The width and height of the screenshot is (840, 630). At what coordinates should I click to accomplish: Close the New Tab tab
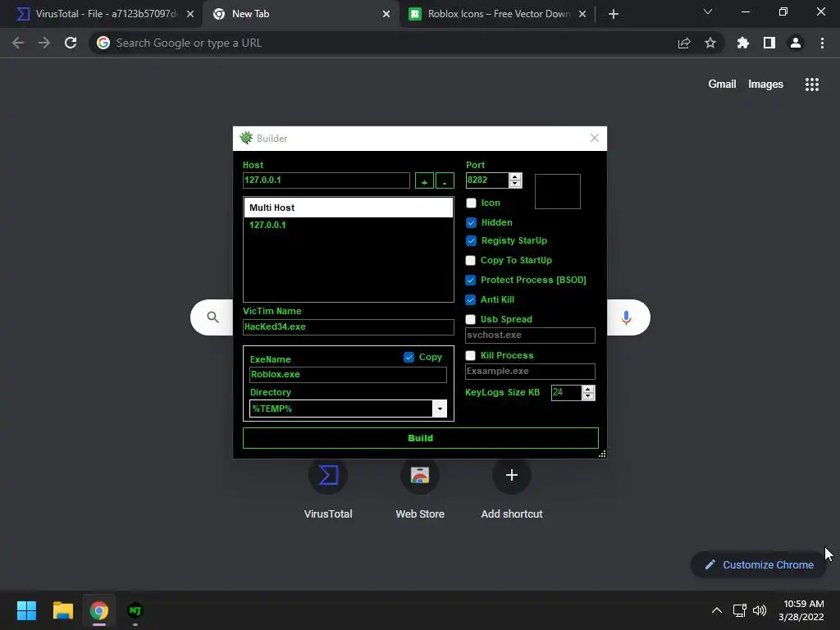386,14
